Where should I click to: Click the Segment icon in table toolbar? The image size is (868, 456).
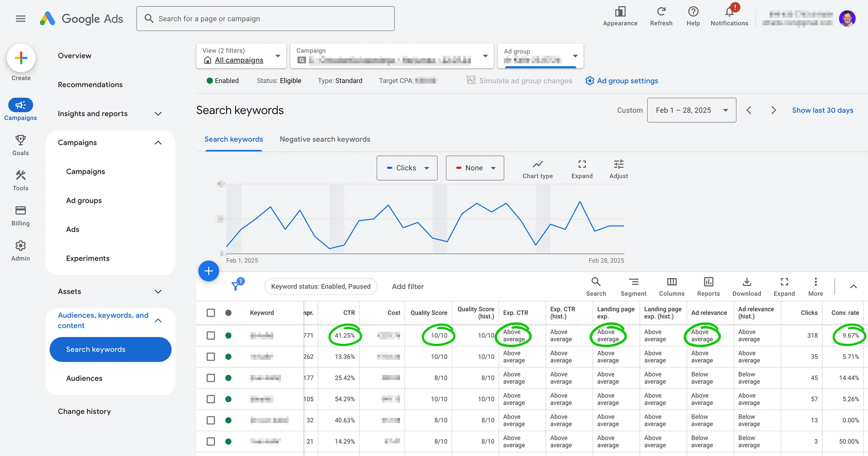tap(633, 282)
